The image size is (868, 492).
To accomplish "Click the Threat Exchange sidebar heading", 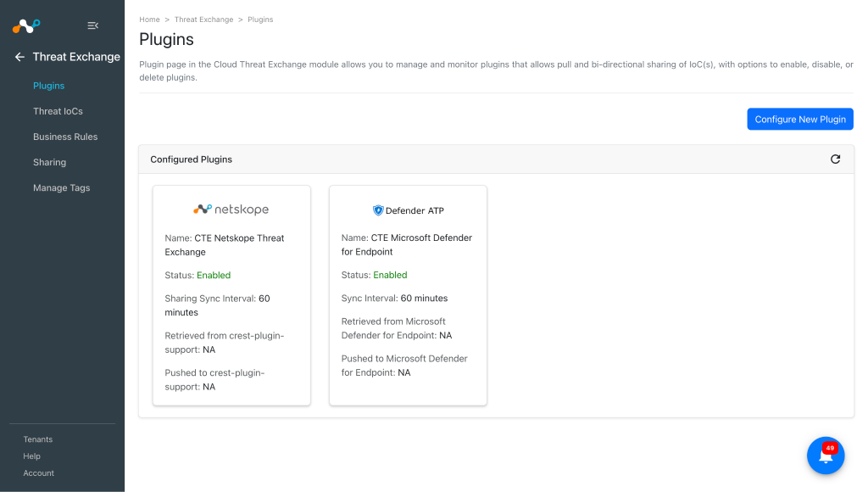I will (x=76, y=57).
